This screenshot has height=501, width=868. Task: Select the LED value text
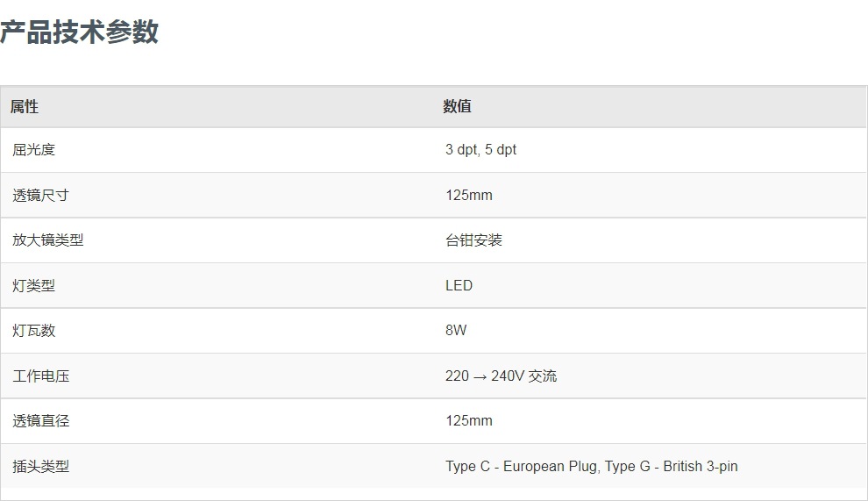coord(459,285)
